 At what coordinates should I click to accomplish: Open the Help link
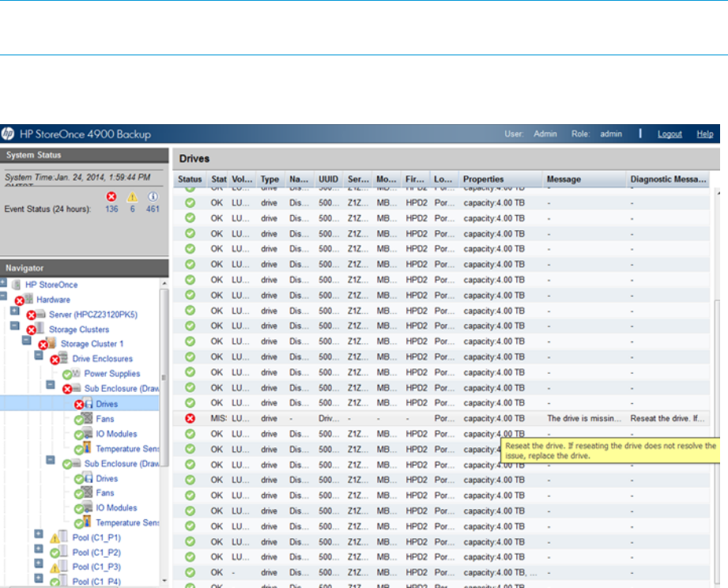click(705, 134)
